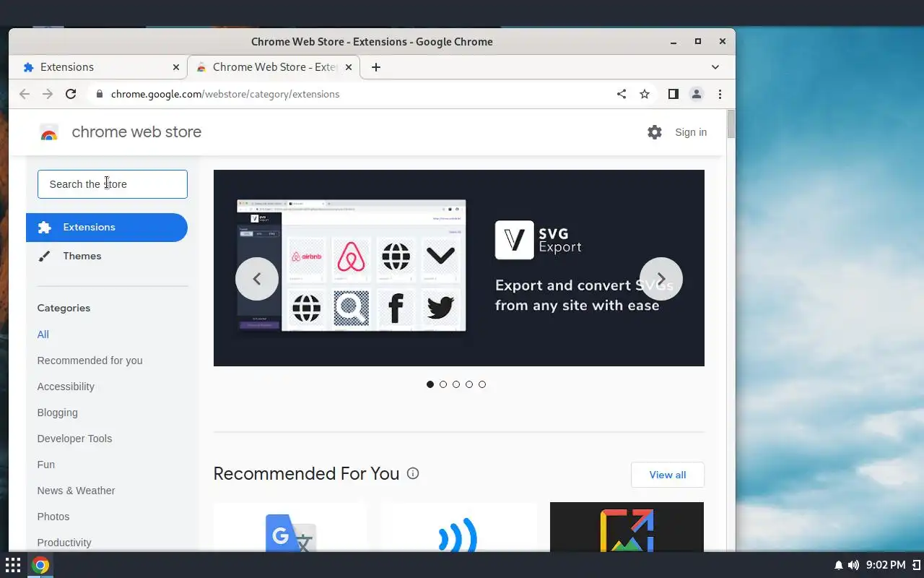Screen dimensions: 924x578
Task: Click the Chrome Web Store rainbow logo
Action: [x=49, y=132]
